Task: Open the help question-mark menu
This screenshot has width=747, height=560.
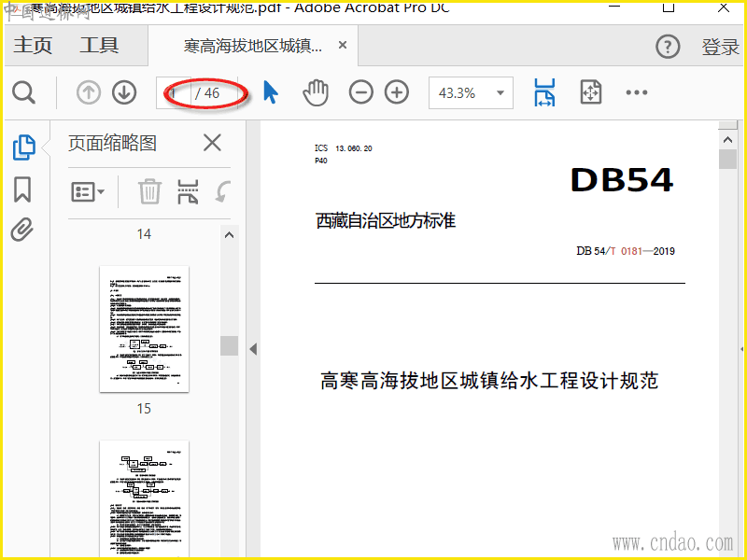Action: click(668, 47)
